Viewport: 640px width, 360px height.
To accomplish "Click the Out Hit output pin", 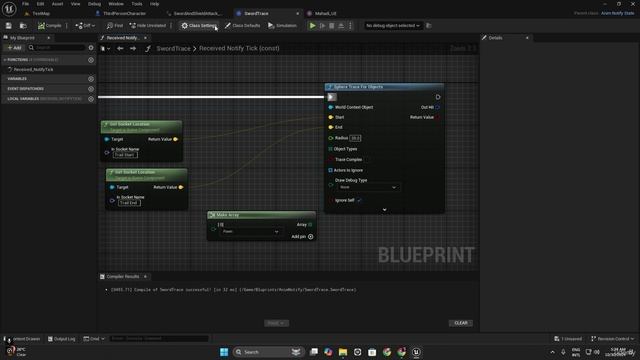I will pyautogui.click(x=438, y=107).
